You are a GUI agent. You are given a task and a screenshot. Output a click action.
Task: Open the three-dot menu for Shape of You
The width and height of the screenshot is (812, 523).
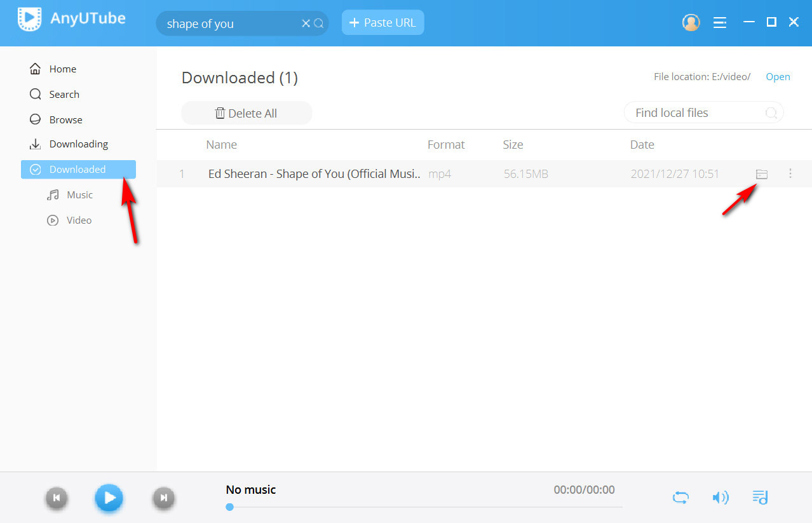pyautogui.click(x=790, y=173)
